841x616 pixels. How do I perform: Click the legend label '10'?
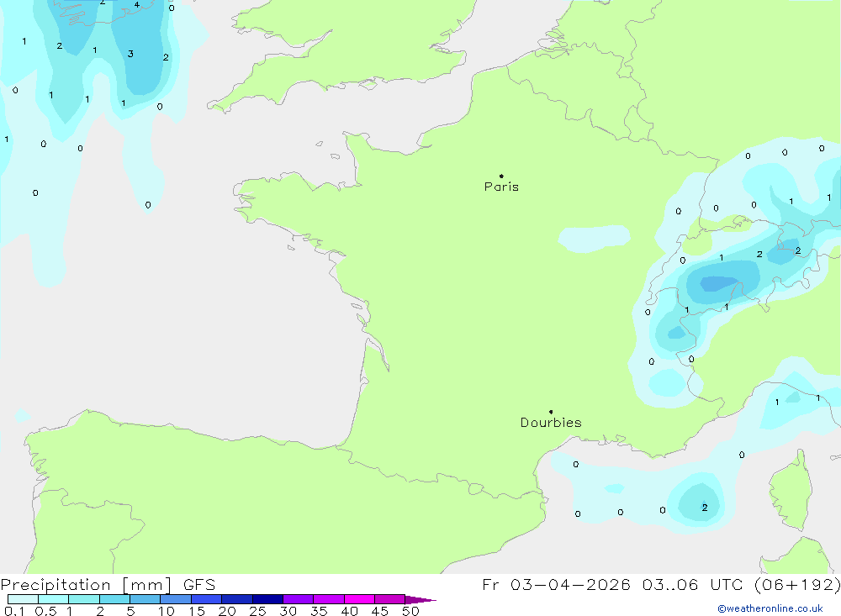pyautogui.click(x=167, y=611)
